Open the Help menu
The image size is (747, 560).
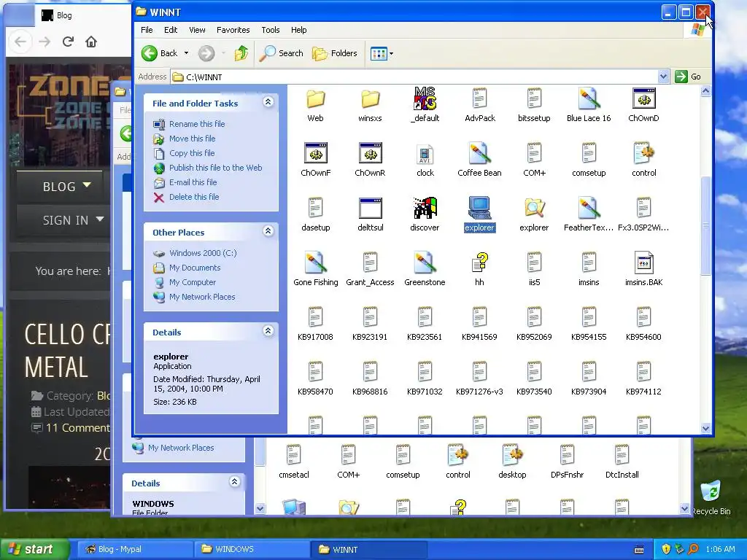click(x=298, y=29)
